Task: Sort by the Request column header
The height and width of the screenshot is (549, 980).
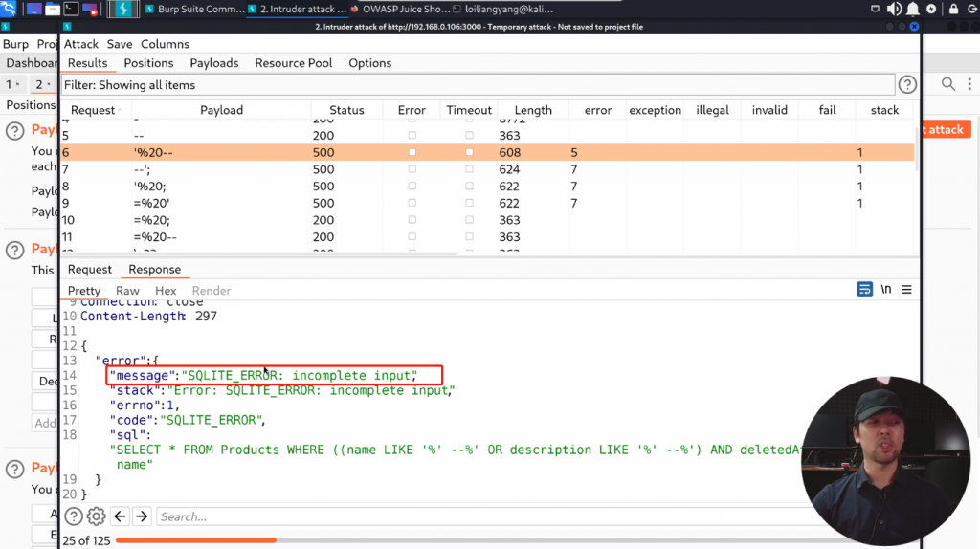Action: pyautogui.click(x=93, y=110)
